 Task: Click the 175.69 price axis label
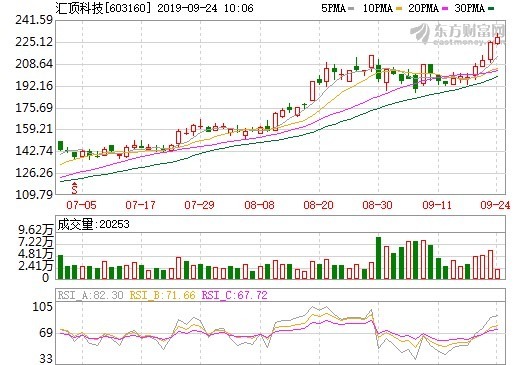34,108
